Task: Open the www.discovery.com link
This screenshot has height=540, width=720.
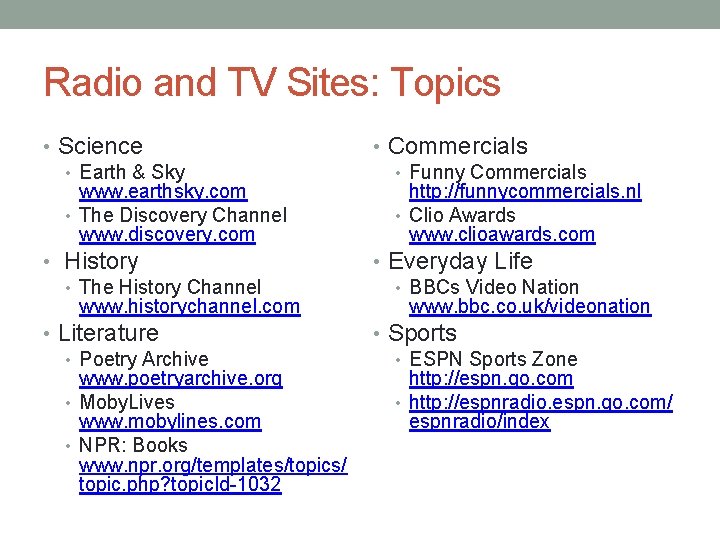Action: (x=167, y=235)
